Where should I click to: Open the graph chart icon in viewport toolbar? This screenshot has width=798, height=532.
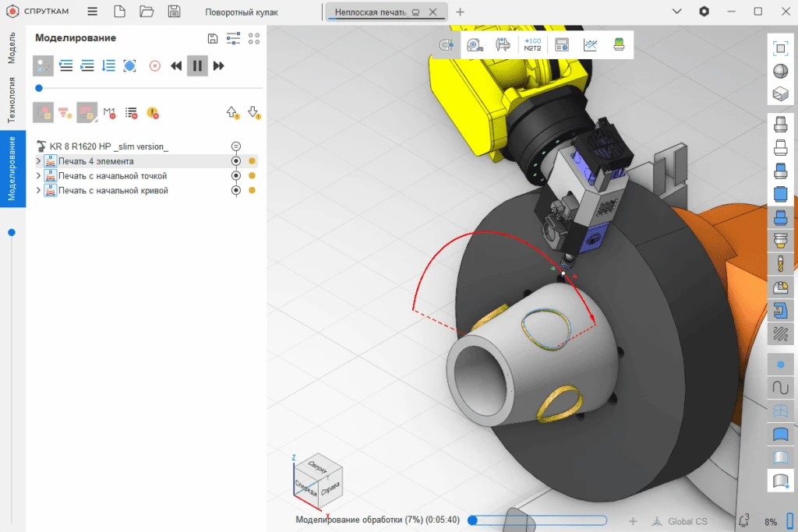(590, 45)
